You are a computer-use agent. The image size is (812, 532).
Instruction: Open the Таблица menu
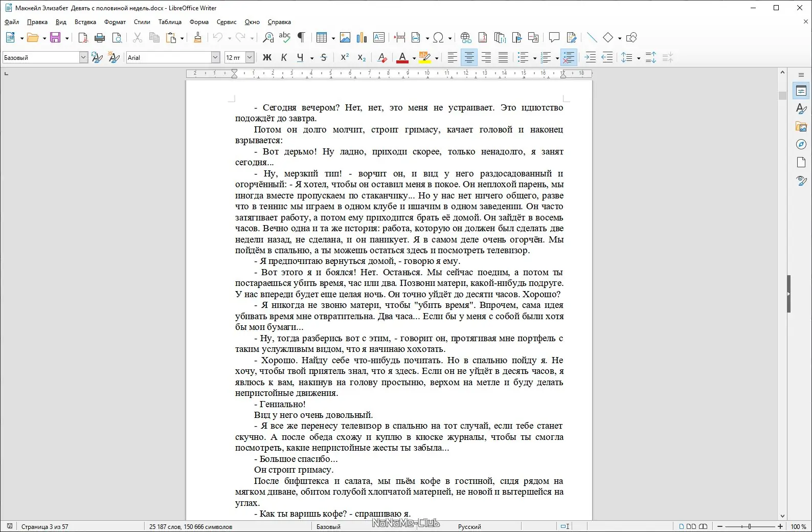tap(170, 22)
